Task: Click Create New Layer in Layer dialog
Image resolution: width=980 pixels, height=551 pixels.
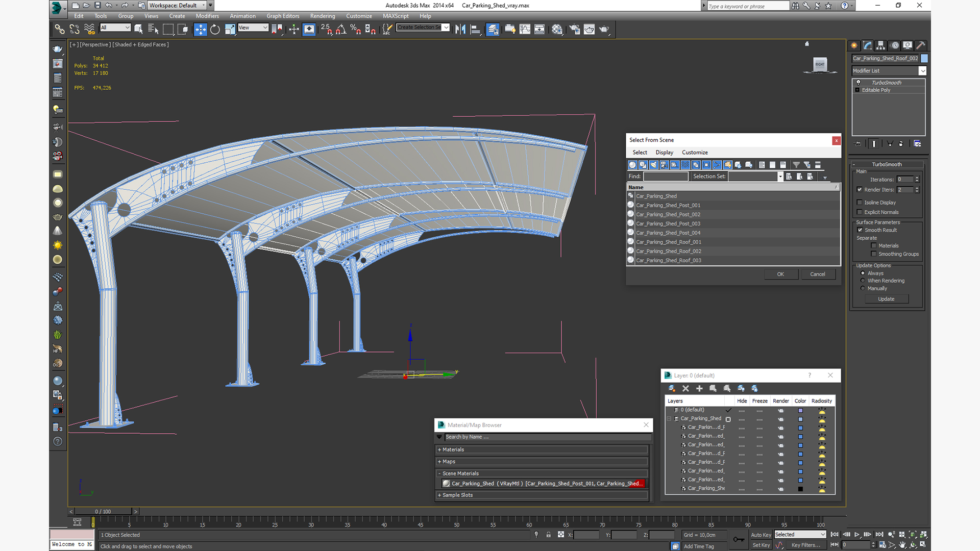Action: 672,388
